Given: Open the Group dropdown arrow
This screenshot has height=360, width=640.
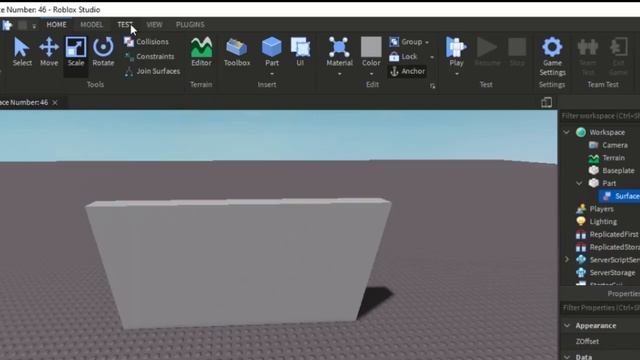Looking at the screenshot, I should coord(427,42).
